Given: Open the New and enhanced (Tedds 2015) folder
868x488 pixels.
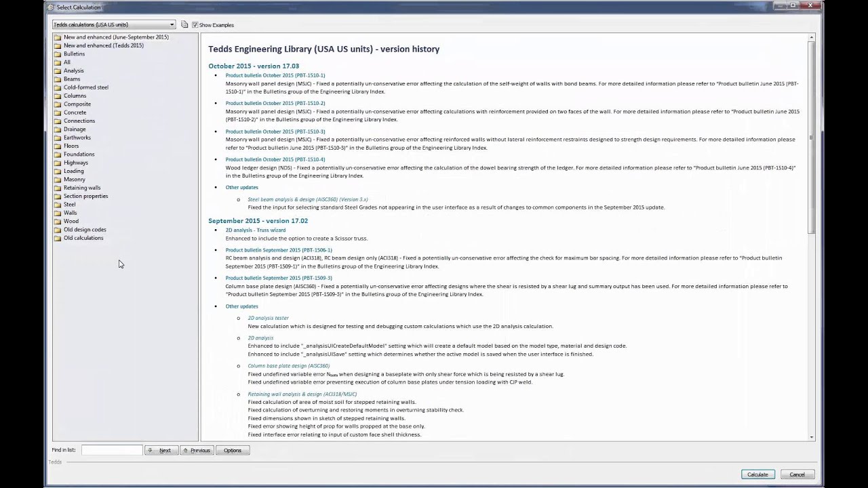Looking at the screenshot, I should click(103, 45).
